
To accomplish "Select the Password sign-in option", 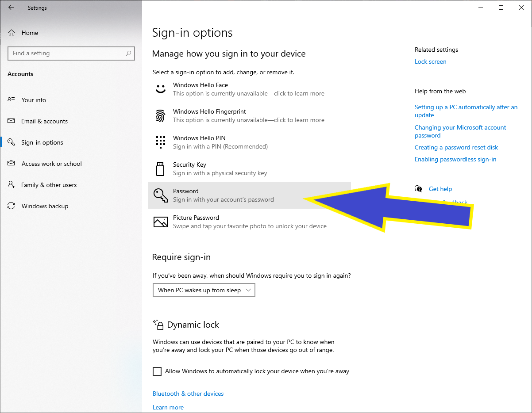I will [x=250, y=195].
